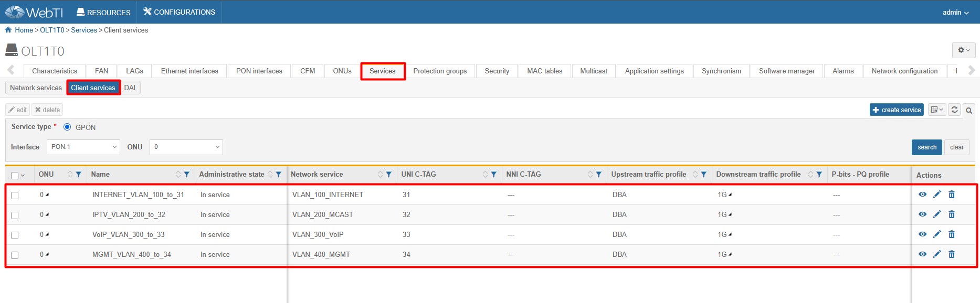Select the VoIP_VLAN_300_to_33 row checkbox
The width and height of the screenshot is (980, 303).
pyautogui.click(x=15, y=235)
